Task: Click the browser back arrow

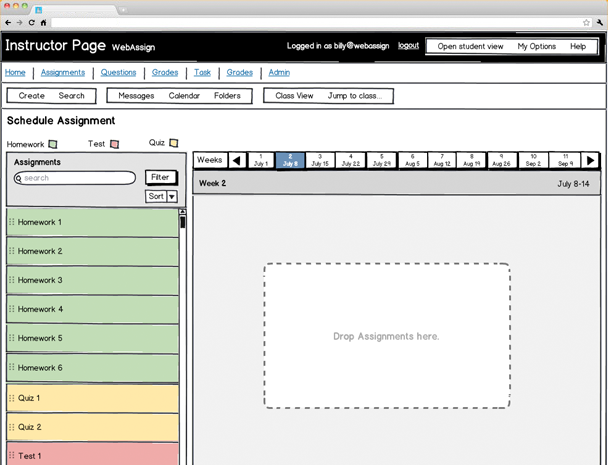Action: tap(8, 22)
